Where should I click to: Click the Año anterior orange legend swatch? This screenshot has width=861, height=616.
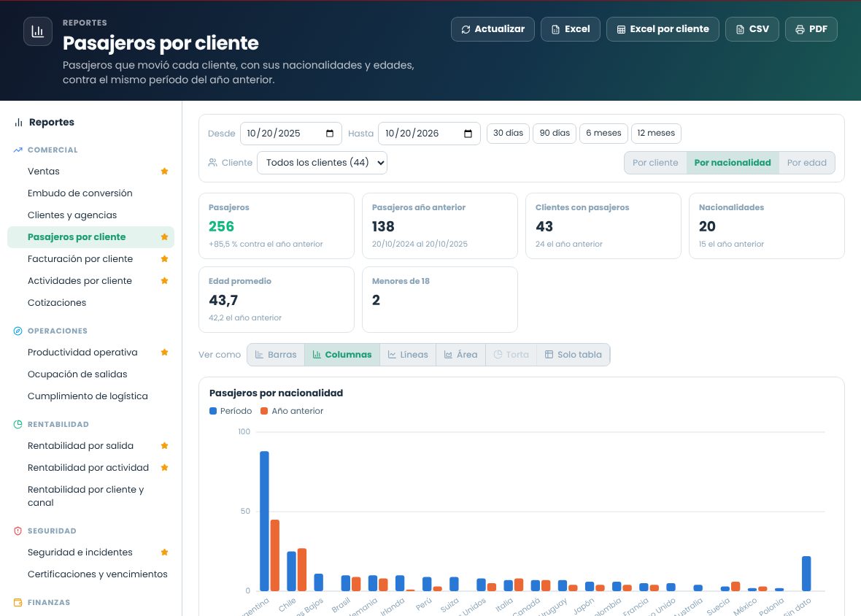coord(264,411)
